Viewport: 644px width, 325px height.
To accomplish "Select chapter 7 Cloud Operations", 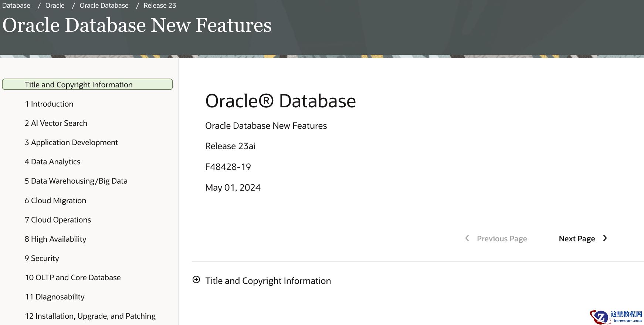I will coord(58,220).
